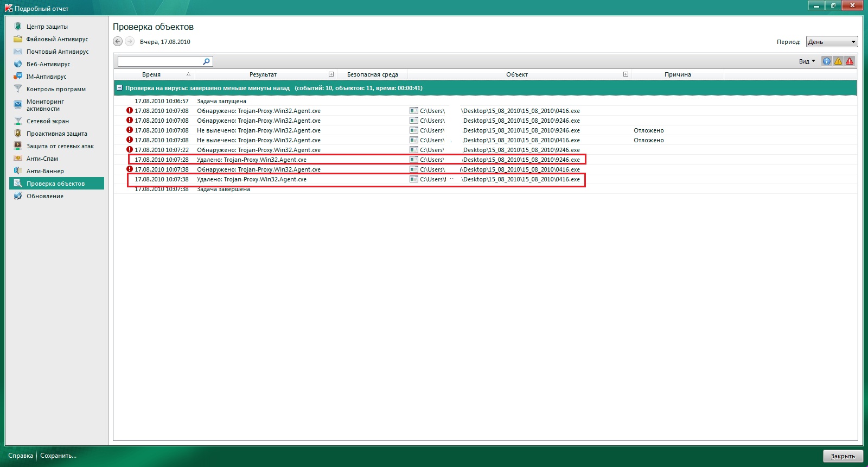This screenshot has height=467, width=868.
Task: Go back to the previous period
Action: coord(118,41)
